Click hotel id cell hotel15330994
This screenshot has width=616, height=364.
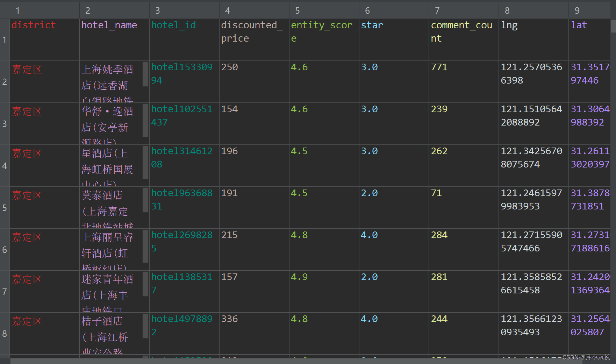[184, 82]
